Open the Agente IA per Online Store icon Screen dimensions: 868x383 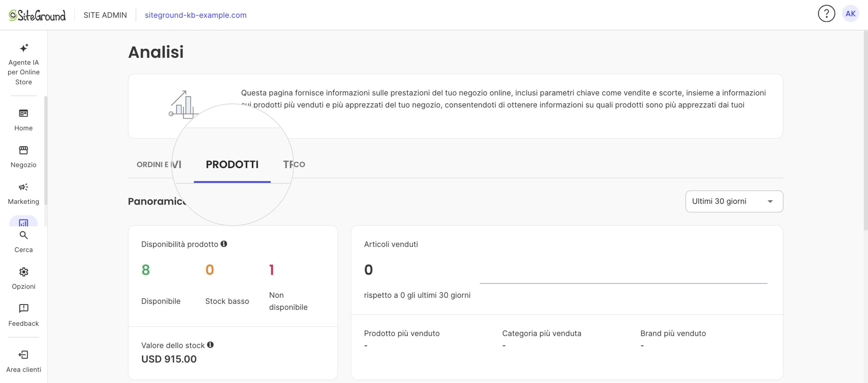pos(24,48)
